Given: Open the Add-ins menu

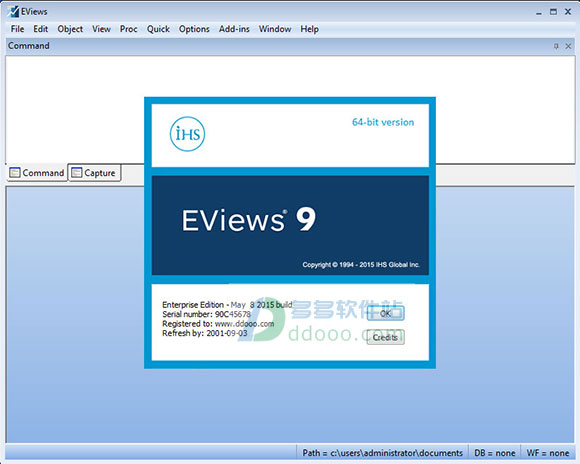Looking at the screenshot, I should (x=234, y=29).
